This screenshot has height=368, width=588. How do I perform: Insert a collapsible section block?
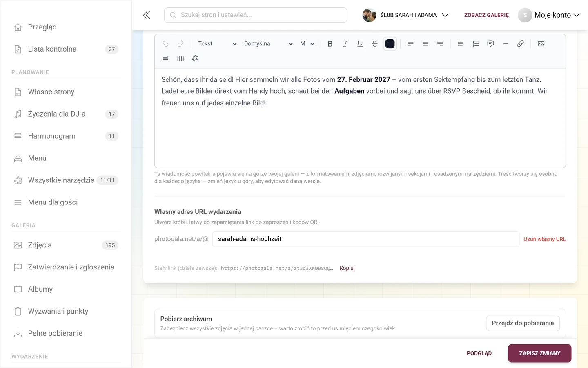165,58
